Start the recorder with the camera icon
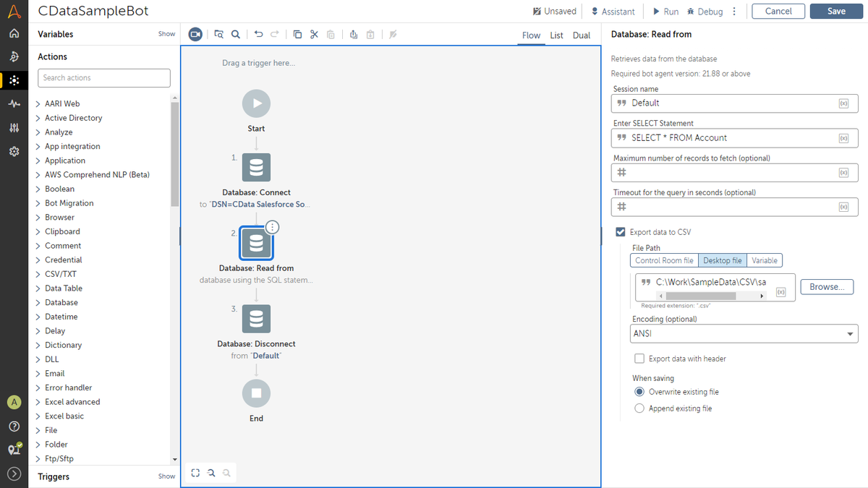The width and height of the screenshot is (868, 488). (x=195, y=34)
